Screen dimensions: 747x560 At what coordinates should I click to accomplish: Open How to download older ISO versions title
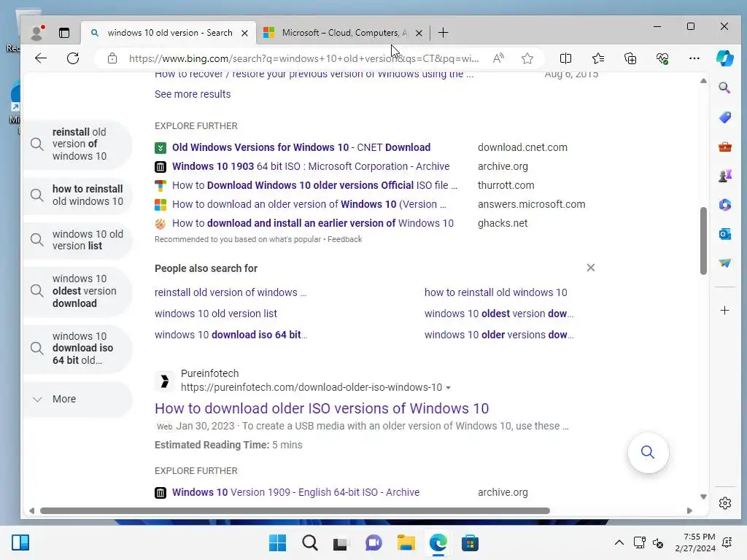322,408
